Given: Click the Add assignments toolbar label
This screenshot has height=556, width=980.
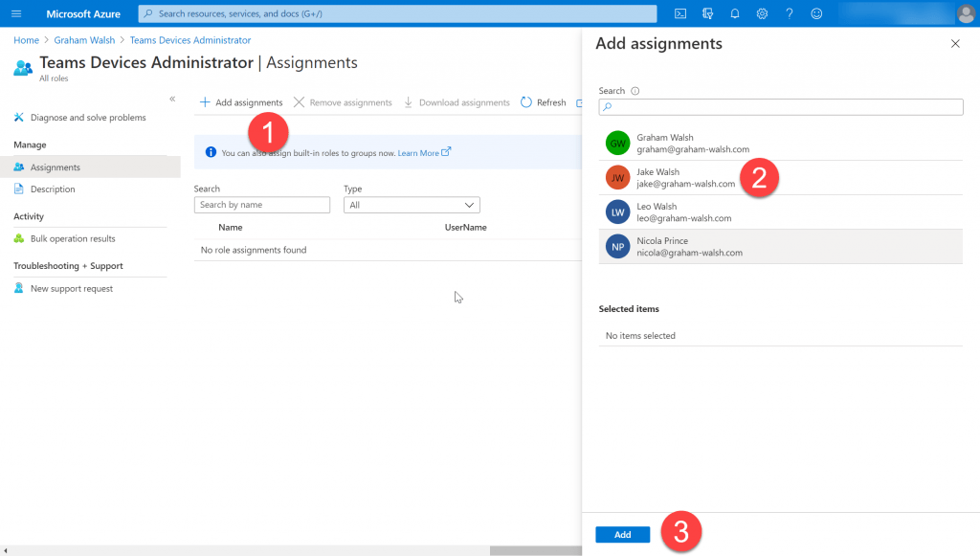Looking at the screenshot, I should coord(249,102).
